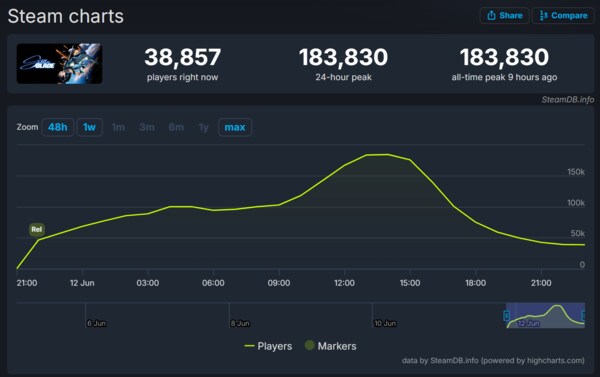Select the 48h zoom range
This screenshot has height=377, width=600.
[57, 127]
